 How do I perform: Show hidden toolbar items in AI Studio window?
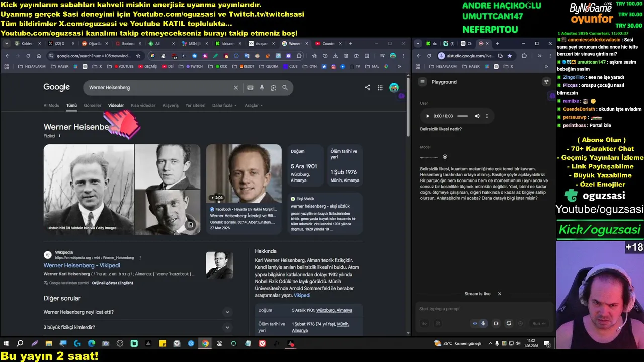539,56
